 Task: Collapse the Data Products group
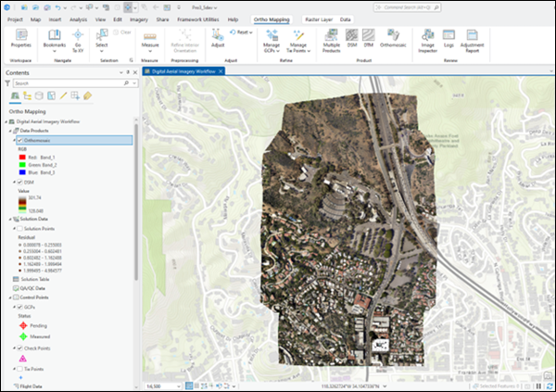coord(11,131)
